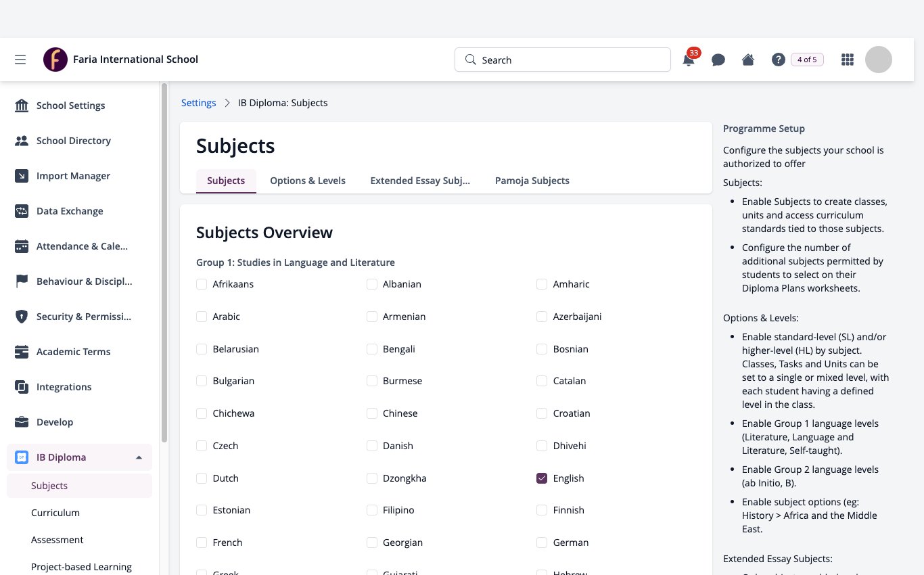The width and height of the screenshot is (924, 575).
Task: Click the Academic Terms icon
Action: tap(22, 352)
